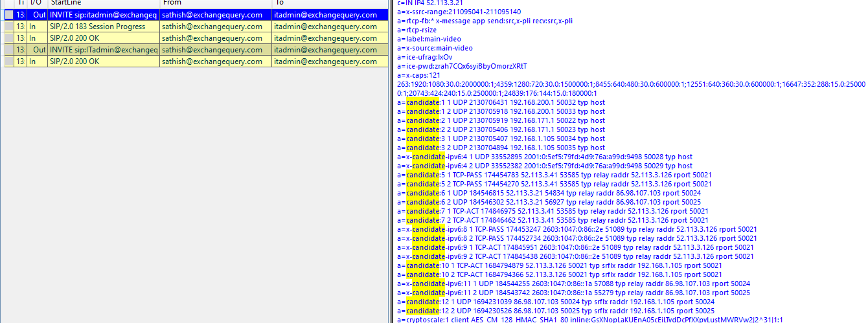Screen dimensions: 868x323
Task: Sort by the From column header
Action: (x=216, y=3)
